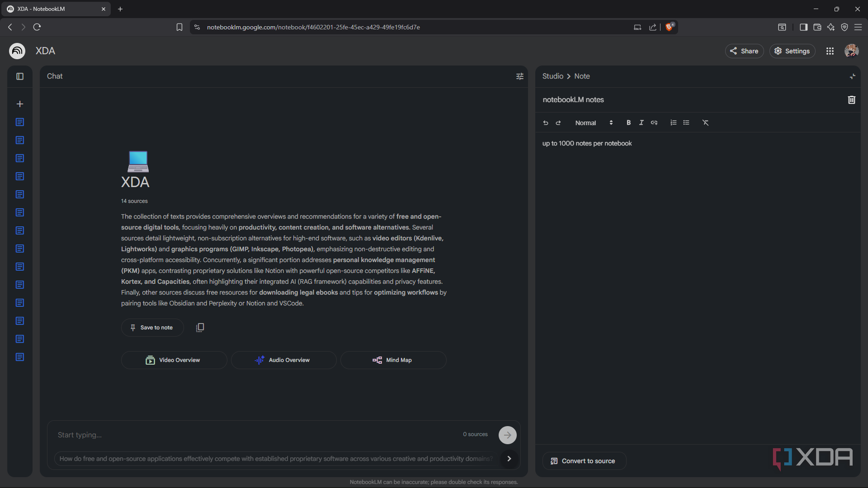Open the site information icon in address bar
Screen dimensions: 868x488
197,27
